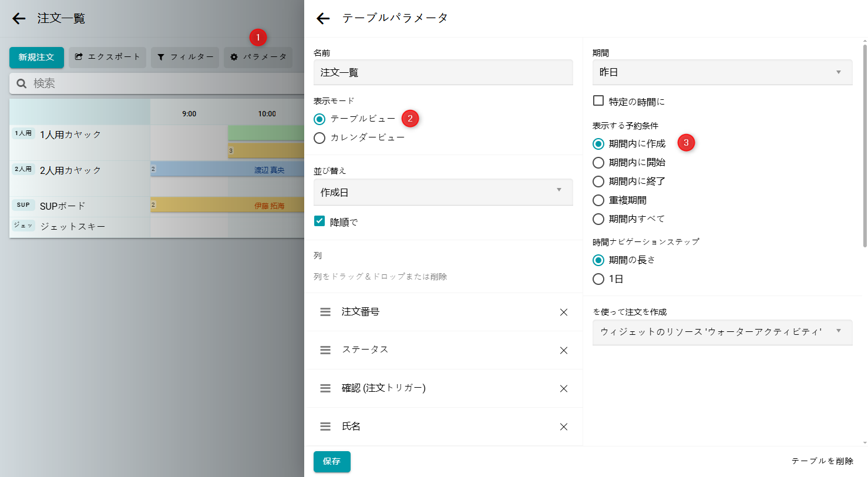Grab the drag handle for 確認 (注文トリガー)
Screen dimensions: 868x477
[x=325, y=388]
